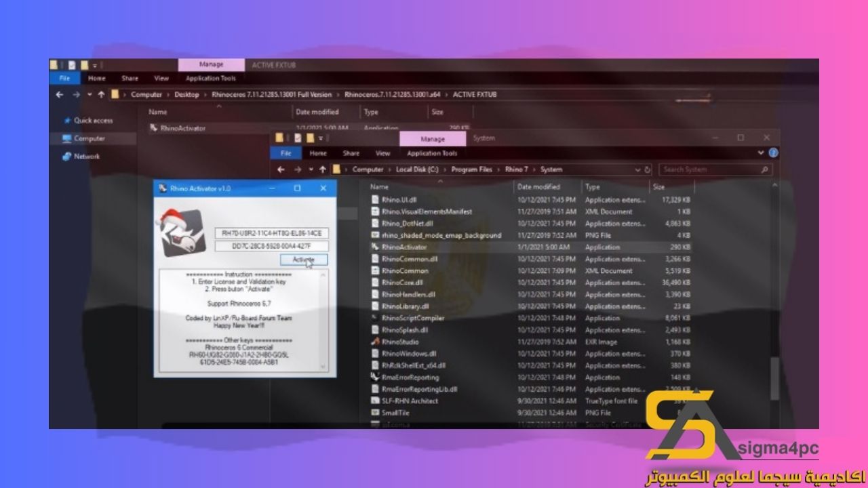
Task: Click System window vertical scrollbar
Action: tap(776, 379)
